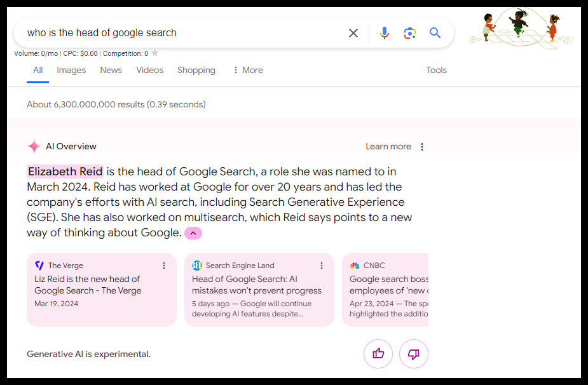Collapse the AI Overview text
This screenshot has height=385, width=588.
[x=193, y=233]
